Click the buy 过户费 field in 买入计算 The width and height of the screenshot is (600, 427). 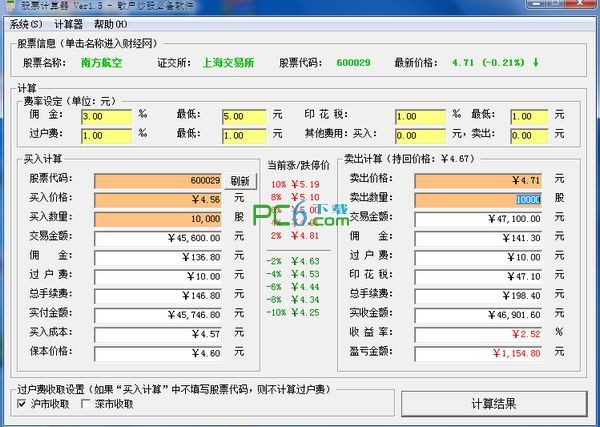click(x=158, y=277)
